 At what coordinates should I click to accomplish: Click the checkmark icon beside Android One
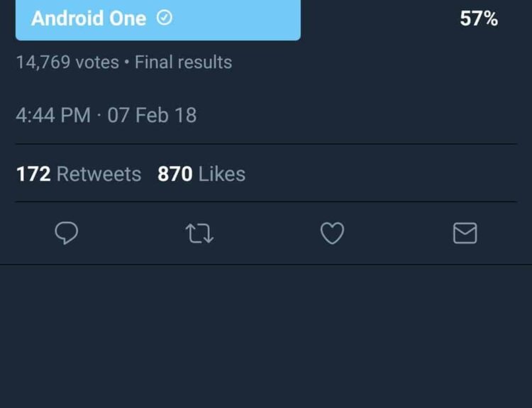click(x=164, y=18)
